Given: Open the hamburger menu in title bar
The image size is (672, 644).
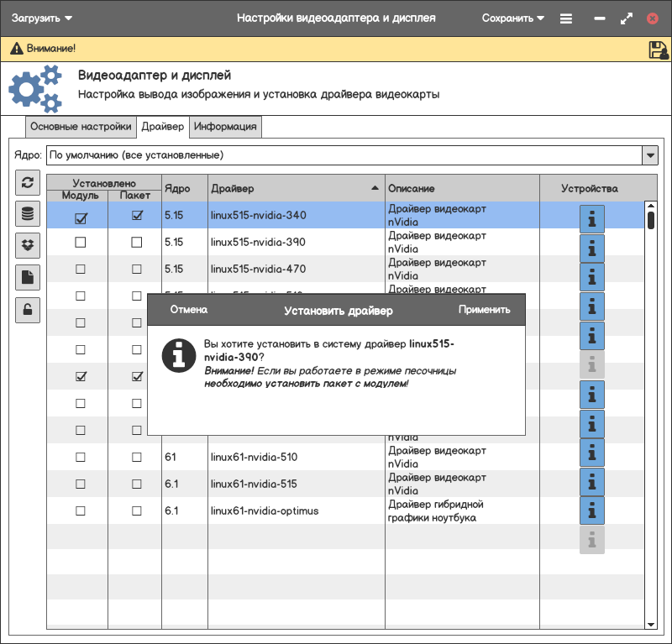Looking at the screenshot, I should [x=566, y=18].
